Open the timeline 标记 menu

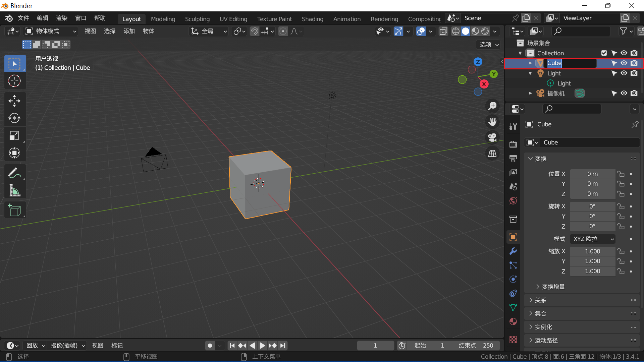[117, 346]
